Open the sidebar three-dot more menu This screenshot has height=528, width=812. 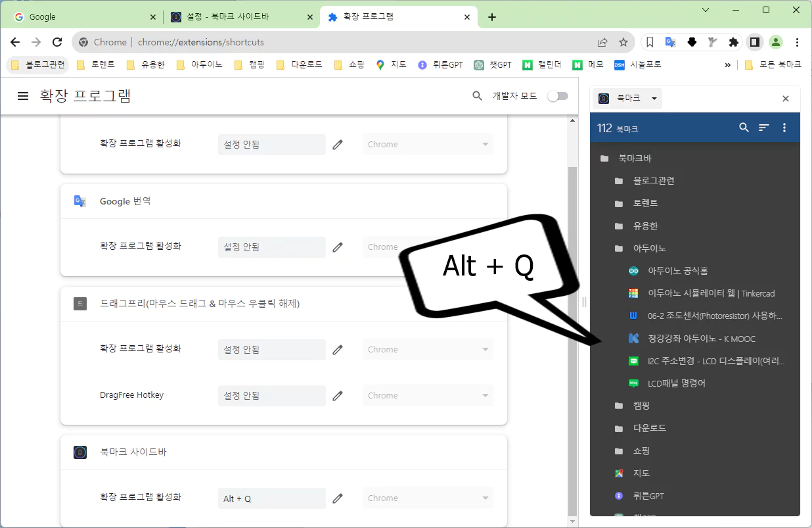click(x=784, y=128)
